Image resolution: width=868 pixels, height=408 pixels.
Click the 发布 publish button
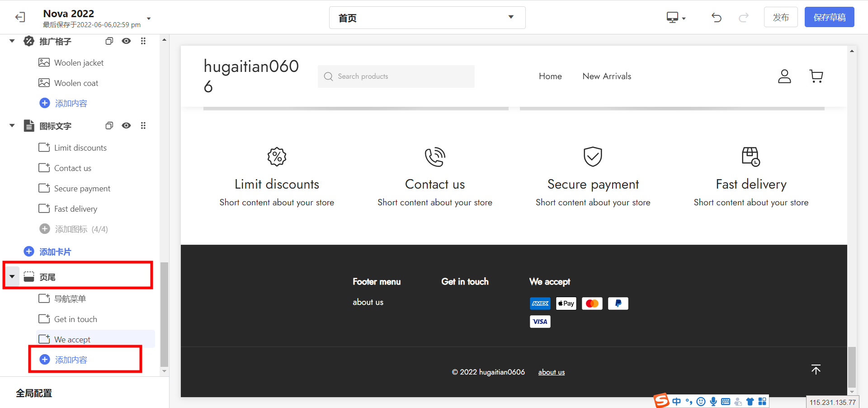click(x=781, y=17)
